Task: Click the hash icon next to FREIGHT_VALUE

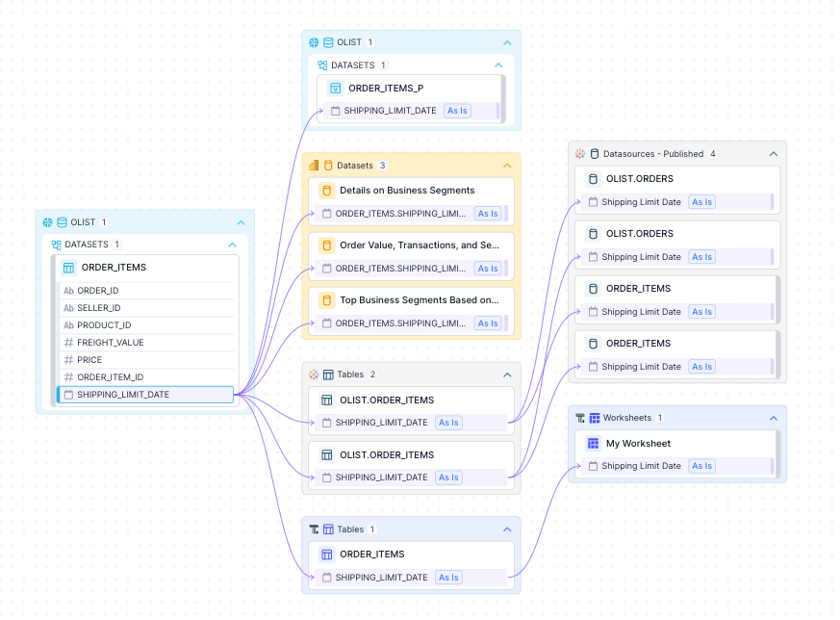Action: click(x=68, y=343)
